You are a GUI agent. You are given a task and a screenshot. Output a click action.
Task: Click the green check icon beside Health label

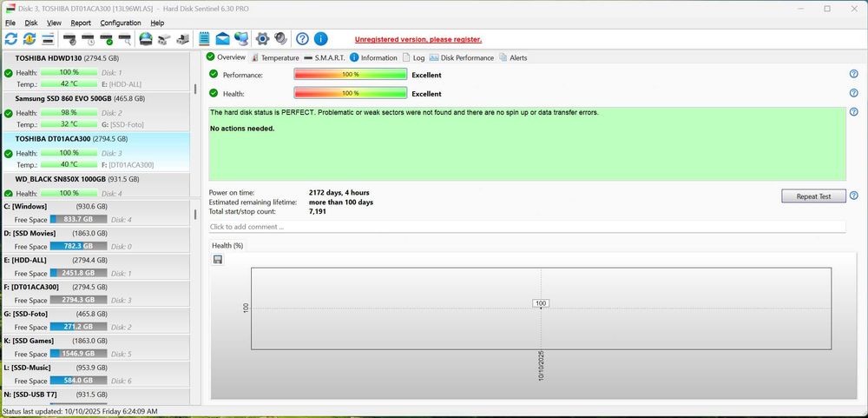[x=214, y=93]
